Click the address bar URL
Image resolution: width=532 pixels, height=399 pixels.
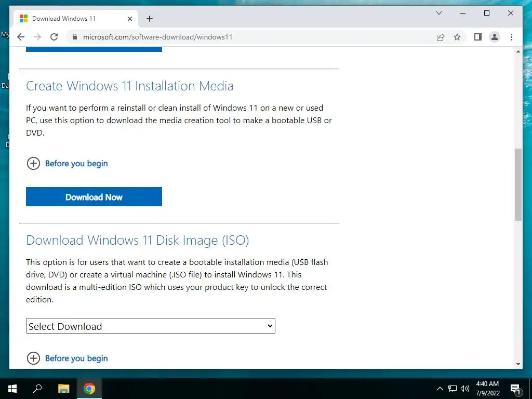pos(158,37)
